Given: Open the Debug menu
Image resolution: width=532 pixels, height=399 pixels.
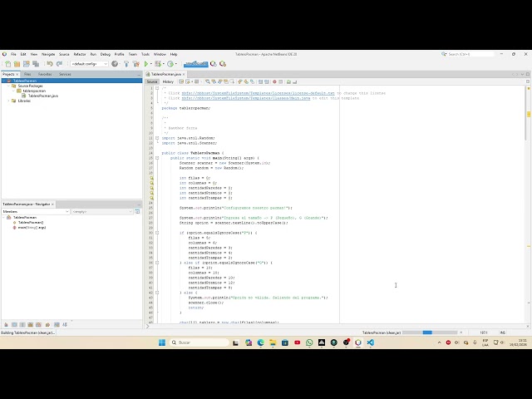Looking at the screenshot, I should pos(106,54).
